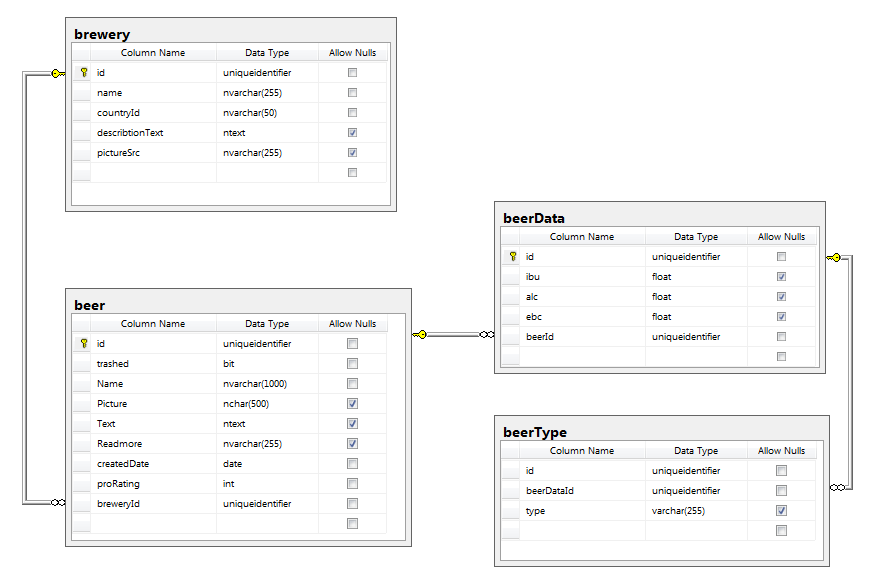Click the row selector for the beerId column
The image size is (880, 579).
coord(511,336)
